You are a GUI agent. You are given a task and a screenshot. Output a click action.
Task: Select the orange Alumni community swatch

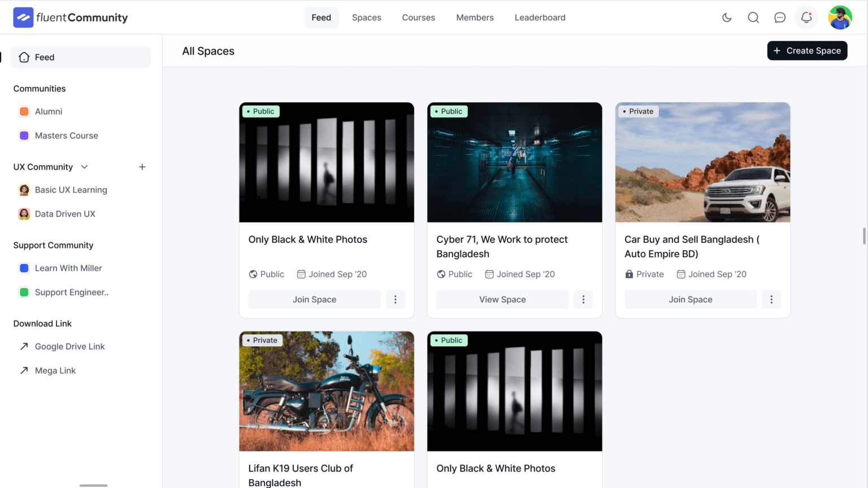[x=24, y=111]
